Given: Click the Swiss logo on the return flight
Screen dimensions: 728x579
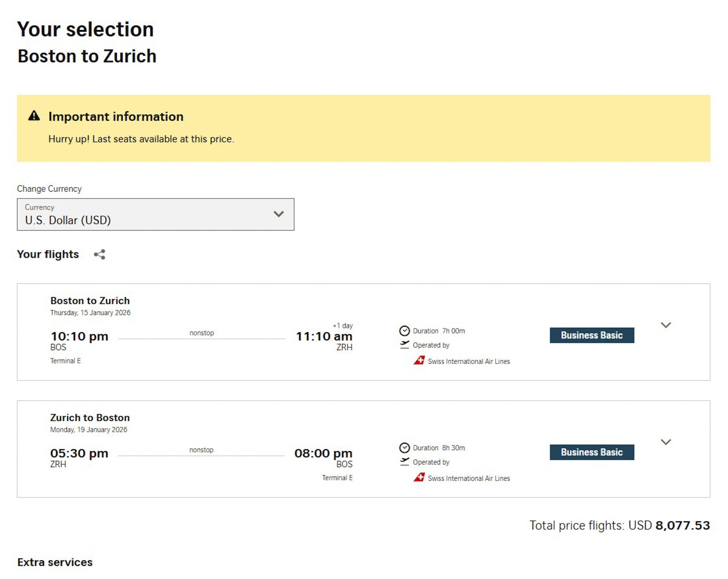Looking at the screenshot, I should (419, 478).
